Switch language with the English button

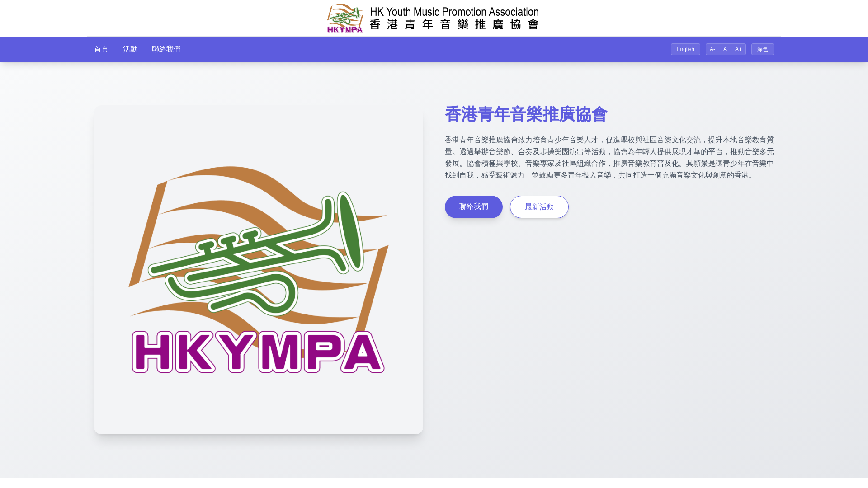(685, 49)
